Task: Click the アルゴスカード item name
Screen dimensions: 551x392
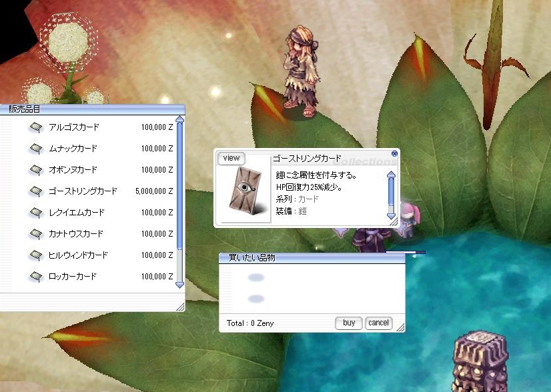Action: tap(74, 127)
